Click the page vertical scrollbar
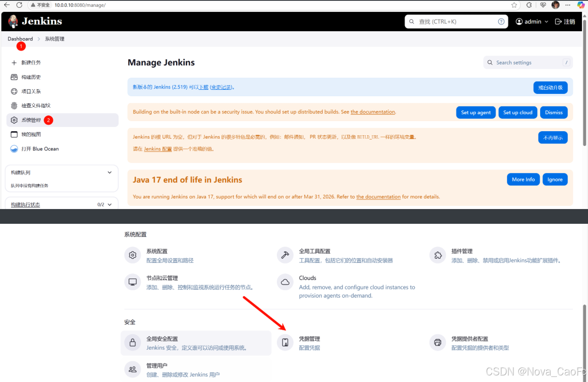The width and height of the screenshot is (588, 382). point(585,82)
